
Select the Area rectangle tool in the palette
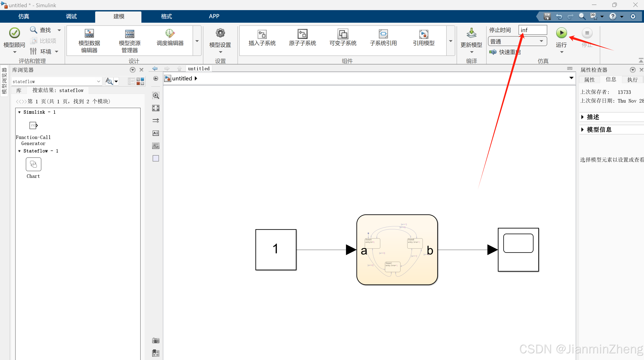coord(156,158)
